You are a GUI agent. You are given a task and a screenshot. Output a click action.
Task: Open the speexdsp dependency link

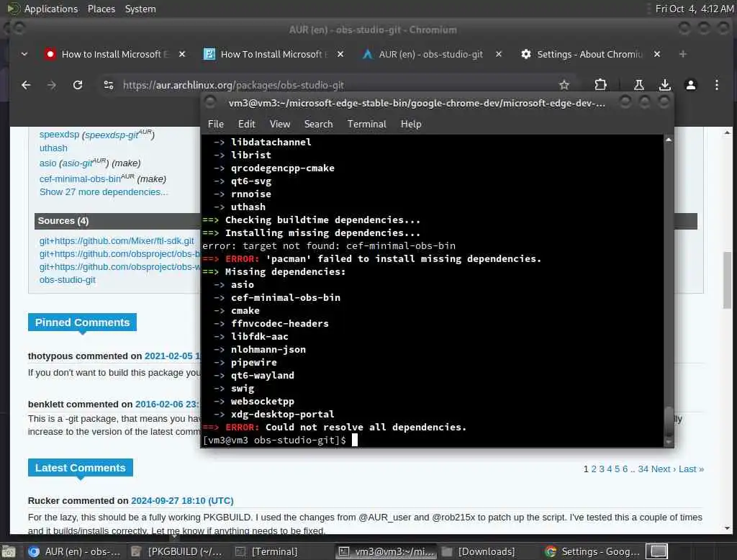[59, 135]
